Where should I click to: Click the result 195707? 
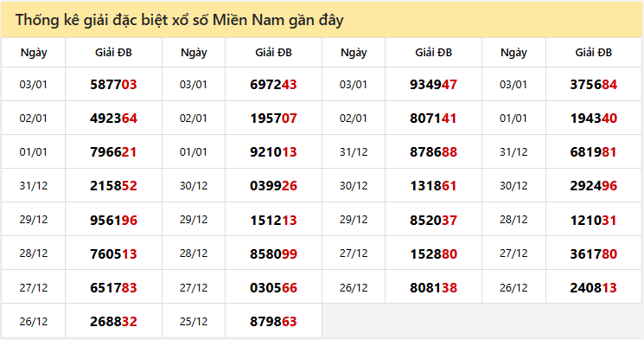click(273, 119)
